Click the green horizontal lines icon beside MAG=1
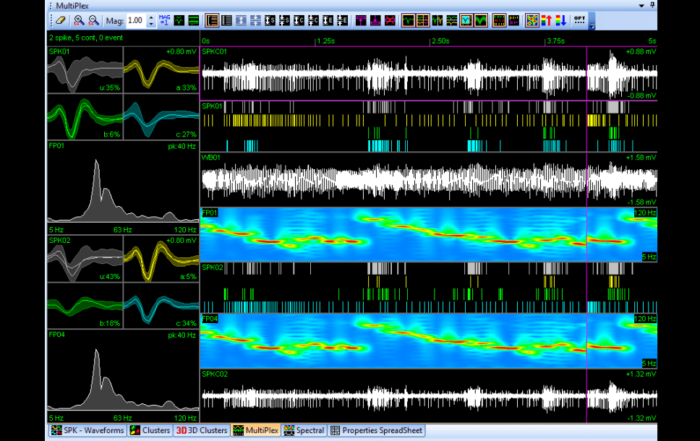The height and width of the screenshot is (441, 700). tap(194, 21)
